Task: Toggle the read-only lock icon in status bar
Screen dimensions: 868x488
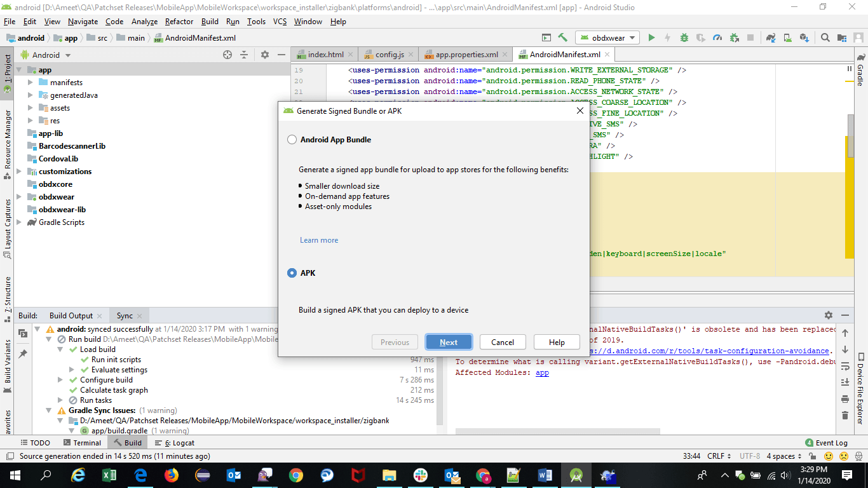Action: tap(814, 456)
